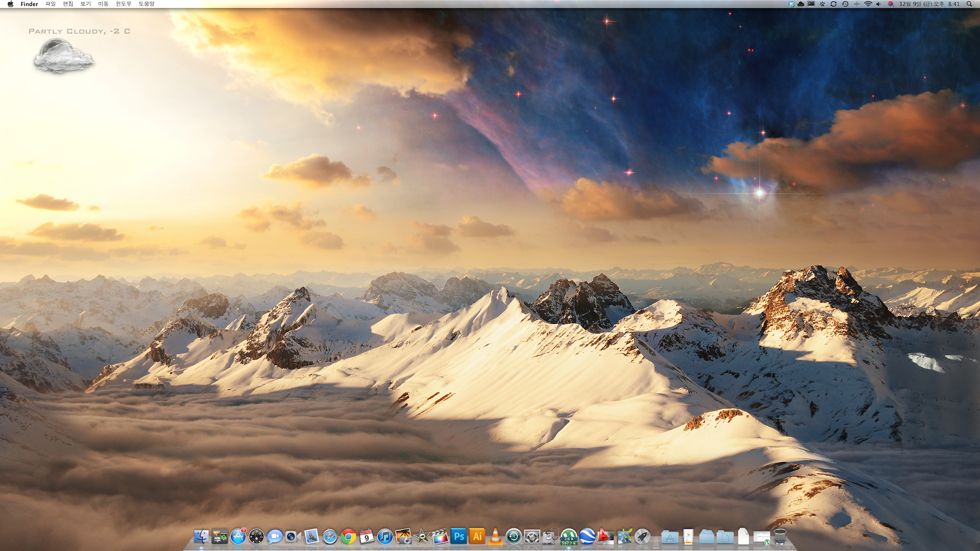This screenshot has height=551, width=980.
Task: Open the Wi-Fi status menu
Action: point(868,4)
